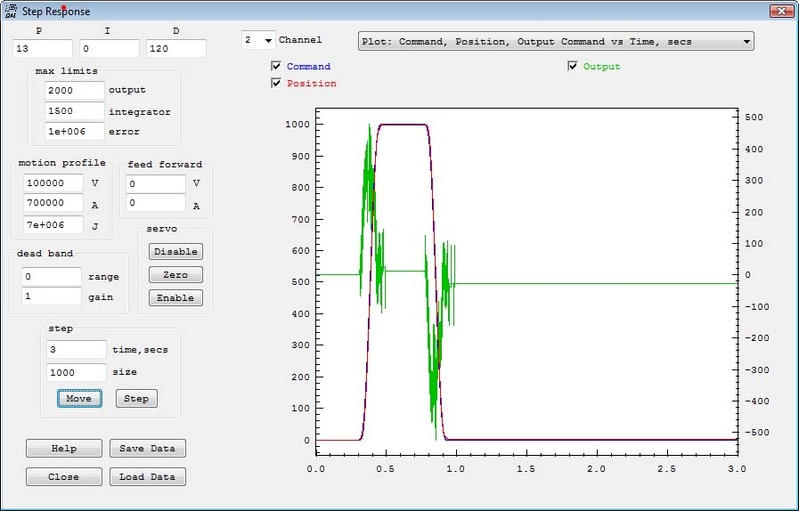
Task: Select the P gain input field
Action: click(42, 48)
